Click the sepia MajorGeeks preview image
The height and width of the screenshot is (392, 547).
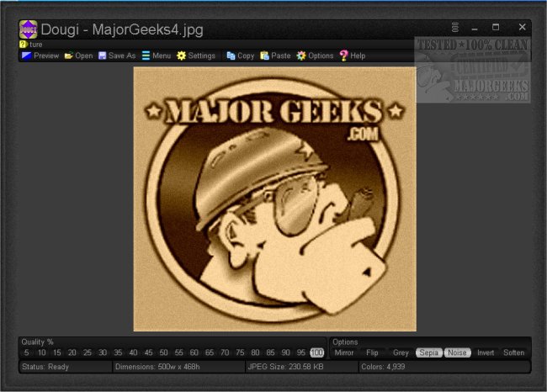275,199
